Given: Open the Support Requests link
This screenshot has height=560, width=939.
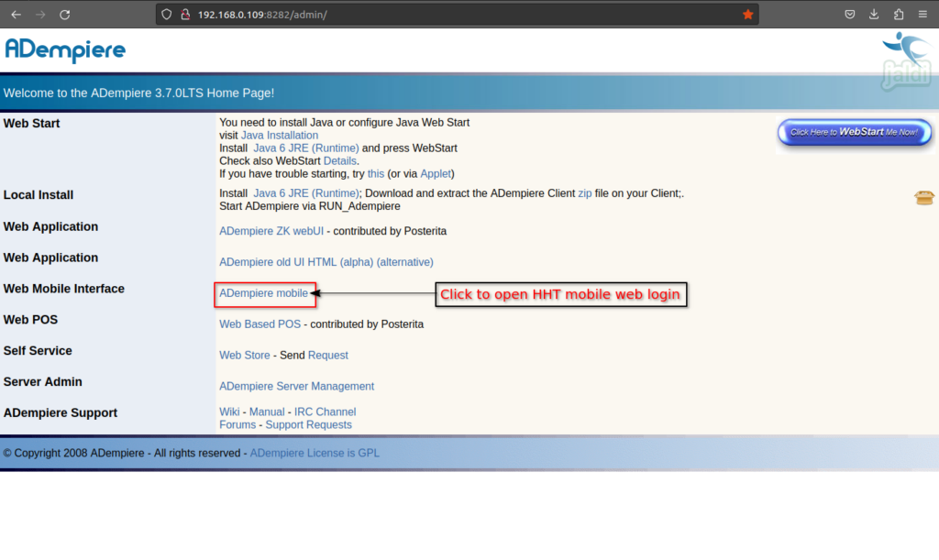Looking at the screenshot, I should coord(308,424).
